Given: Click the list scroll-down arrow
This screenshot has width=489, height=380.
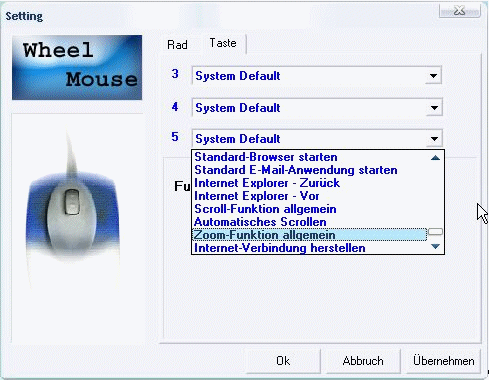Looking at the screenshot, I should (435, 247).
